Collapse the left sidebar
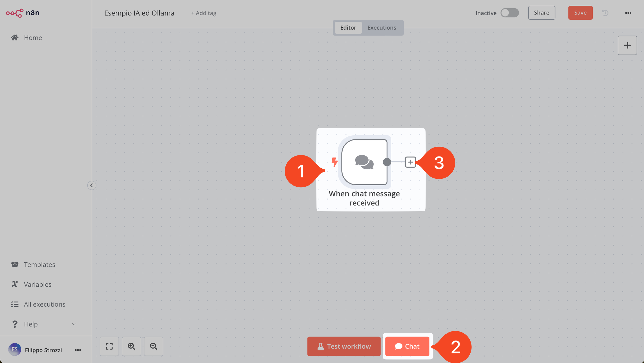The image size is (644, 363). point(91,185)
